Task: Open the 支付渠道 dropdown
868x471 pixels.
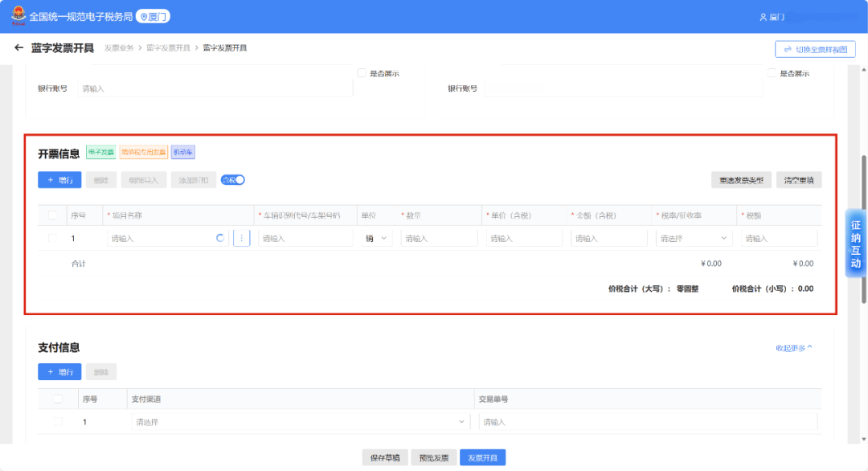Action: (x=299, y=422)
